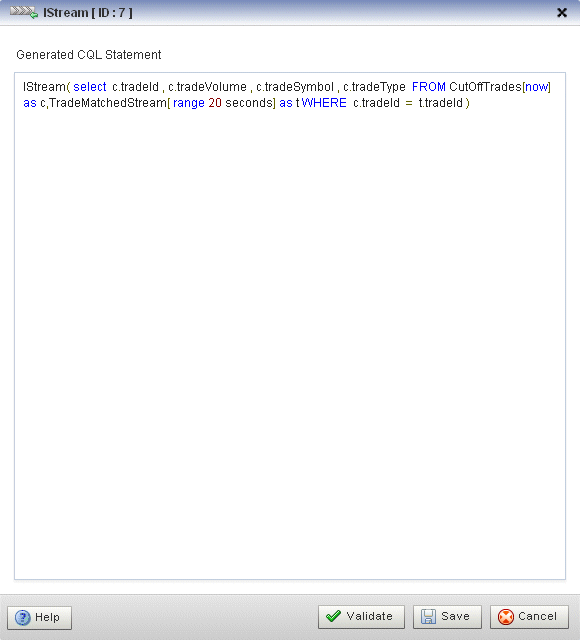
Task: Click the 'WHERE' keyword in the statement
Action: (x=324, y=102)
